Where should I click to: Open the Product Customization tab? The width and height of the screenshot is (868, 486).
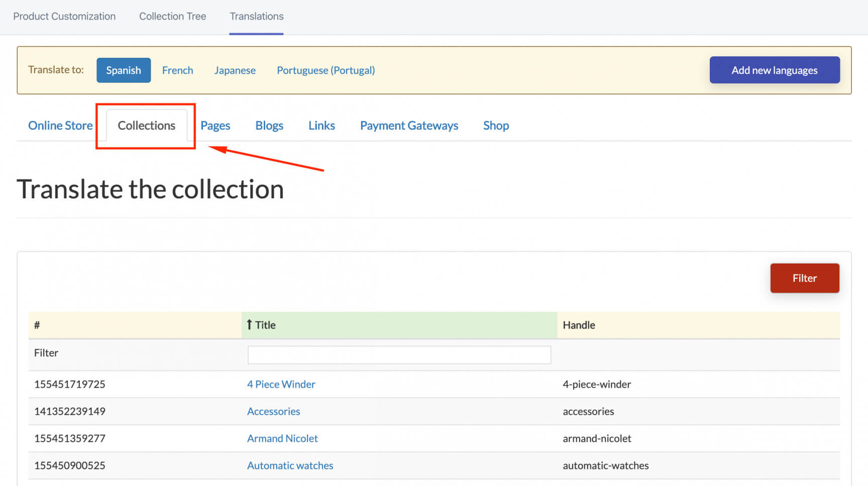pos(64,16)
